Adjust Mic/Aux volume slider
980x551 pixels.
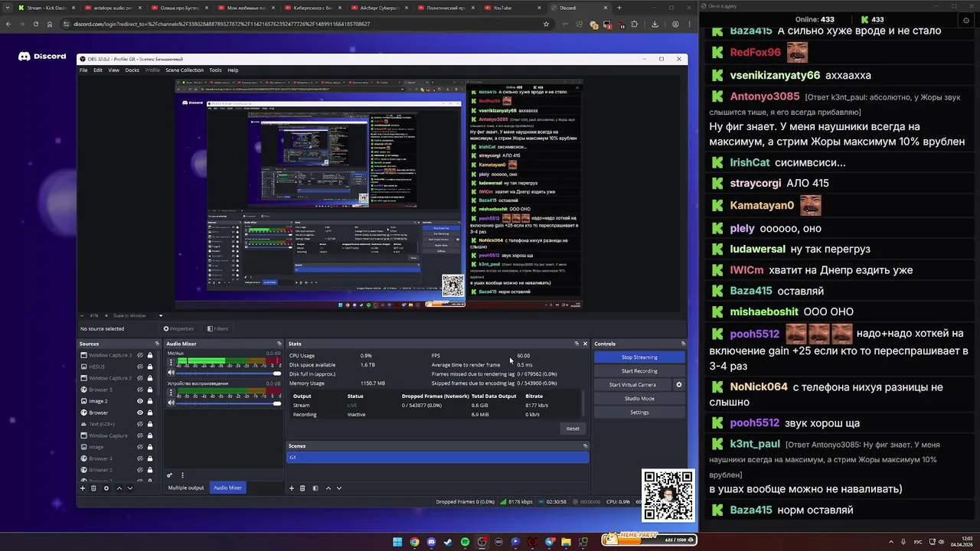[229, 373]
